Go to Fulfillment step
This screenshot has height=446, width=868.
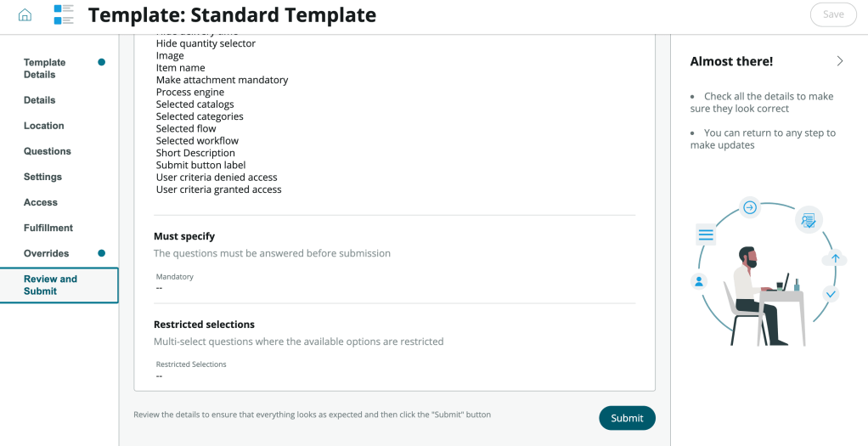[48, 228]
